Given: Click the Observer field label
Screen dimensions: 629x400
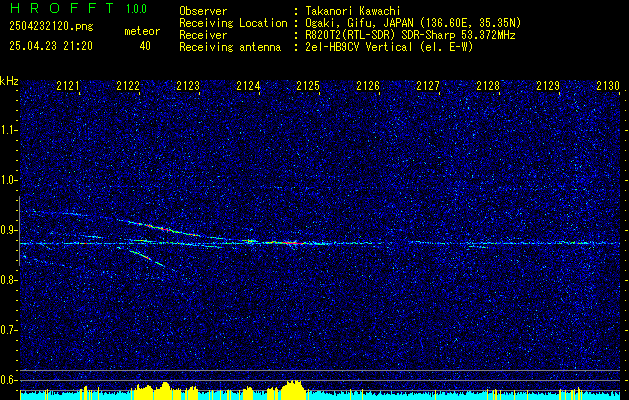Looking at the screenshot, I should (203, 12).
